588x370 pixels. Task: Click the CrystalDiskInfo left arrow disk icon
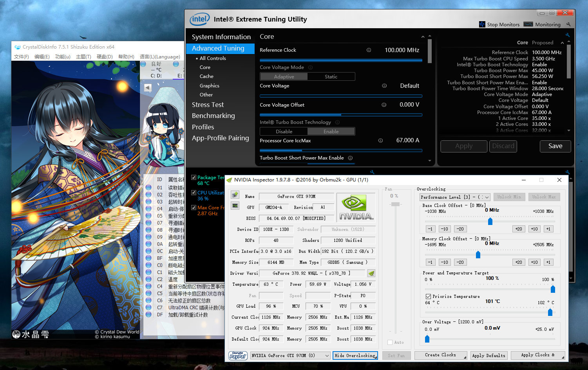click(x=148, y=88)
